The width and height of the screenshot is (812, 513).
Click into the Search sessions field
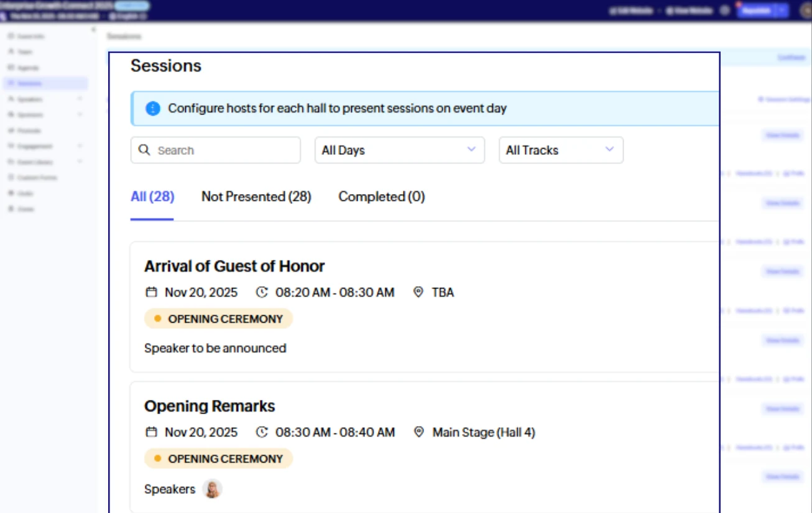pos(224,150)
